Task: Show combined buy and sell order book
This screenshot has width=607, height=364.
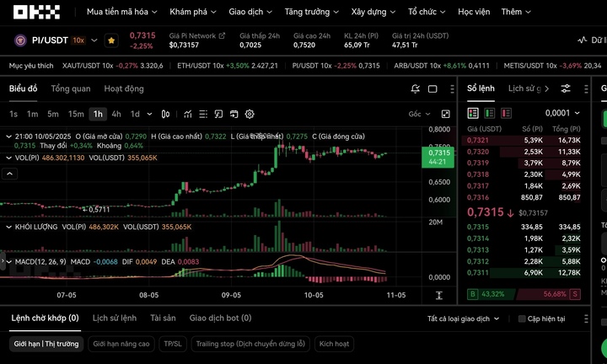Action: click(x=473, y=113)
